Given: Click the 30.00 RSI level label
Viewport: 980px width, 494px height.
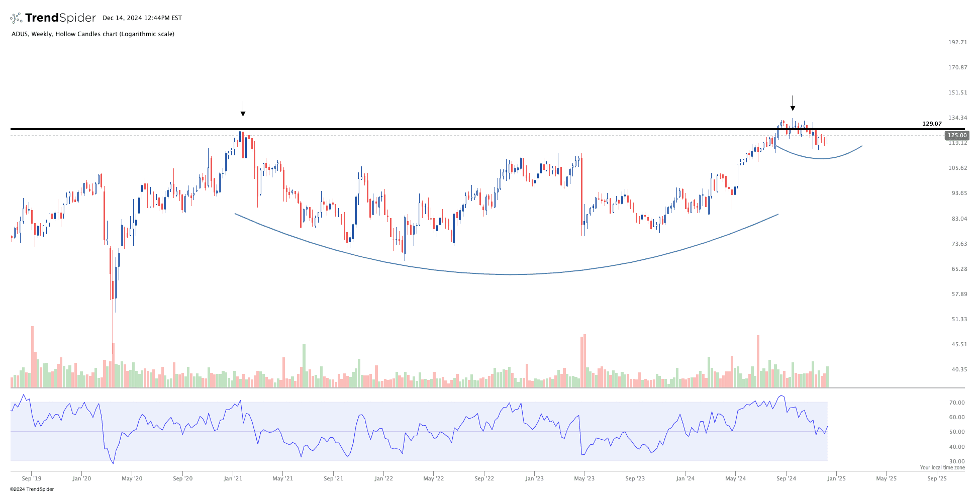Looking at the screenshot, I should pyautogui.click(x=957, y=461).
